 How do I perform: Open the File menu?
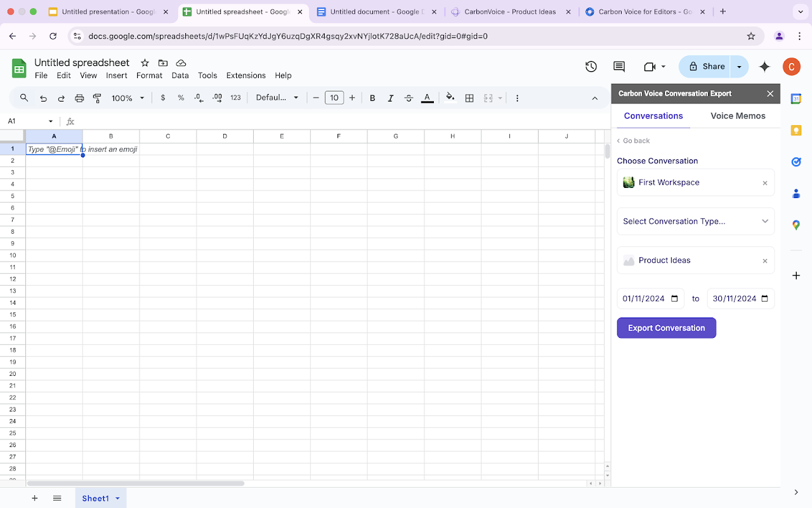coord(41,75)
